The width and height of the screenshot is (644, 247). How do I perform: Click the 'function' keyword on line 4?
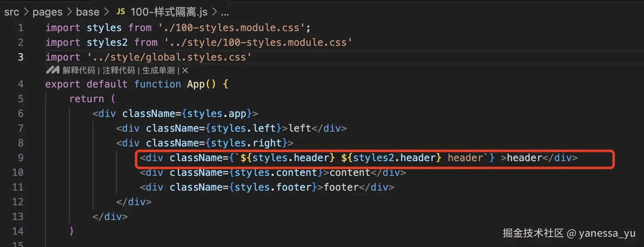coord(158,84)
